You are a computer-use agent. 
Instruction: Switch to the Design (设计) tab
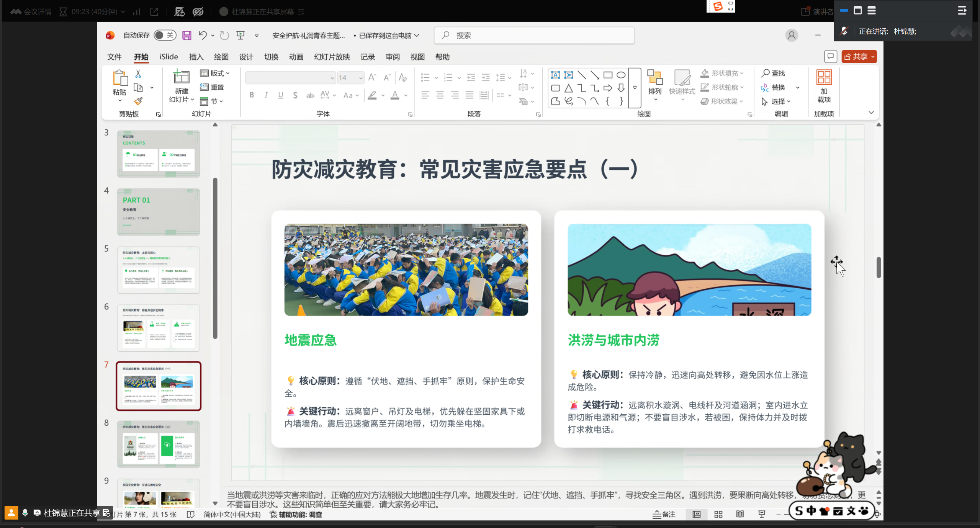[246, 57]
